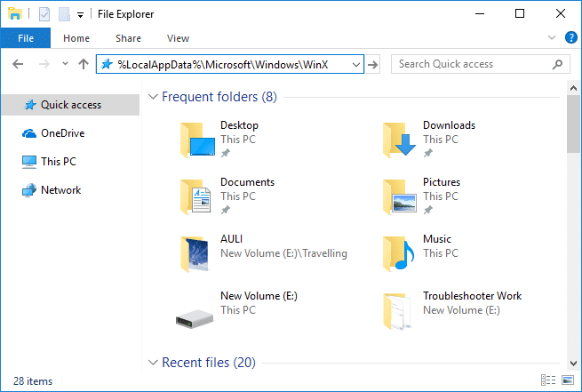Go back using the Back arrow
Viewport: 582px width, 392px height.
(x=18, y=64)
